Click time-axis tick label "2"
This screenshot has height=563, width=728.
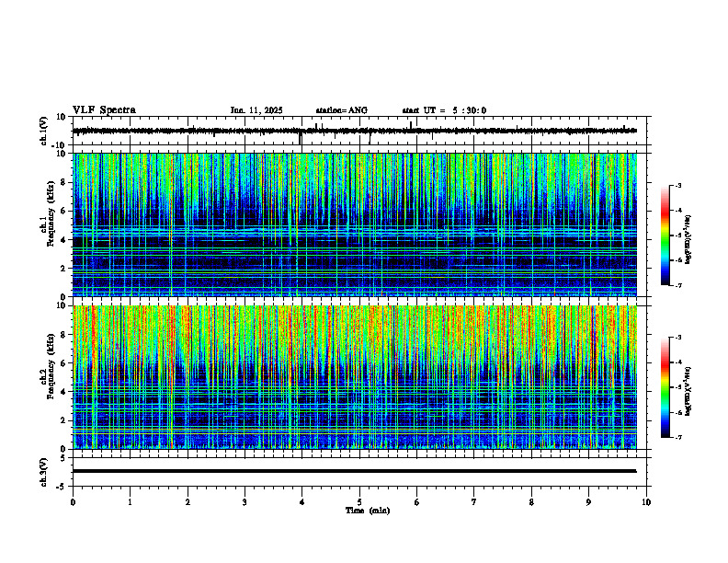pyautogui.click(x=188, y=502)
